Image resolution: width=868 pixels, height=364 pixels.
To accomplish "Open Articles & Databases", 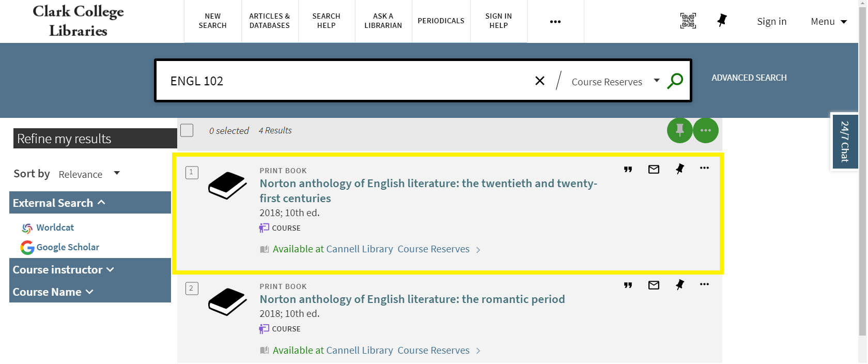I will click(x=270, y=21).
